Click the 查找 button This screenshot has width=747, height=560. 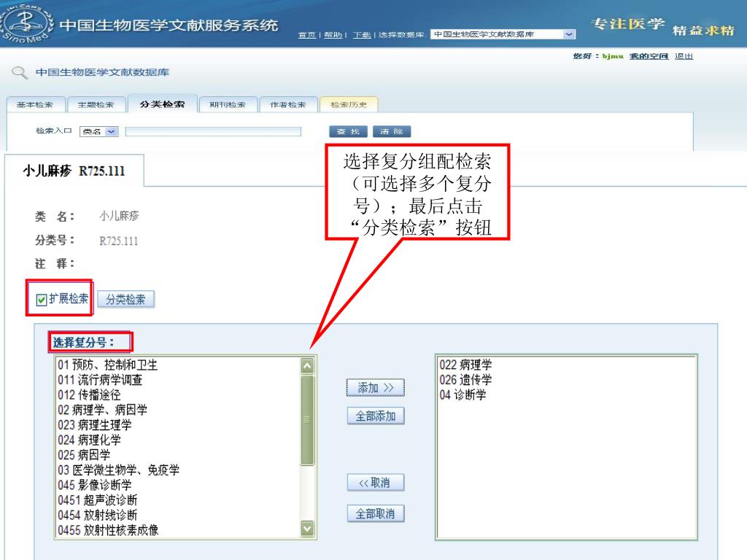(x=348, y=131)
